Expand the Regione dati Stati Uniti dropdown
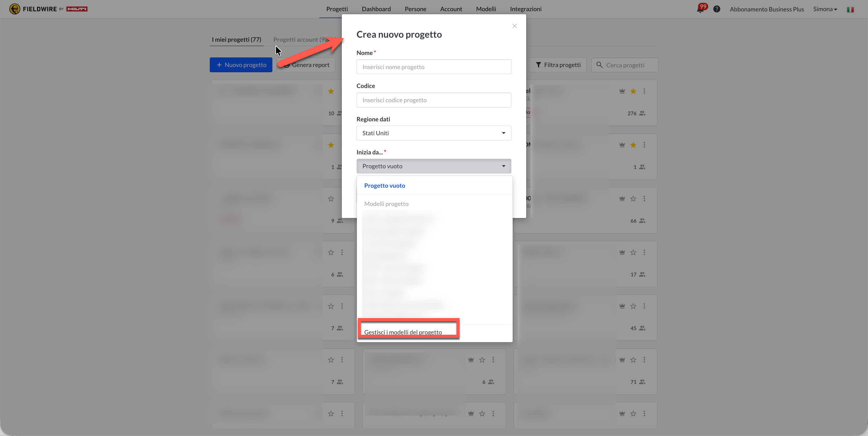 click(434, 133)
